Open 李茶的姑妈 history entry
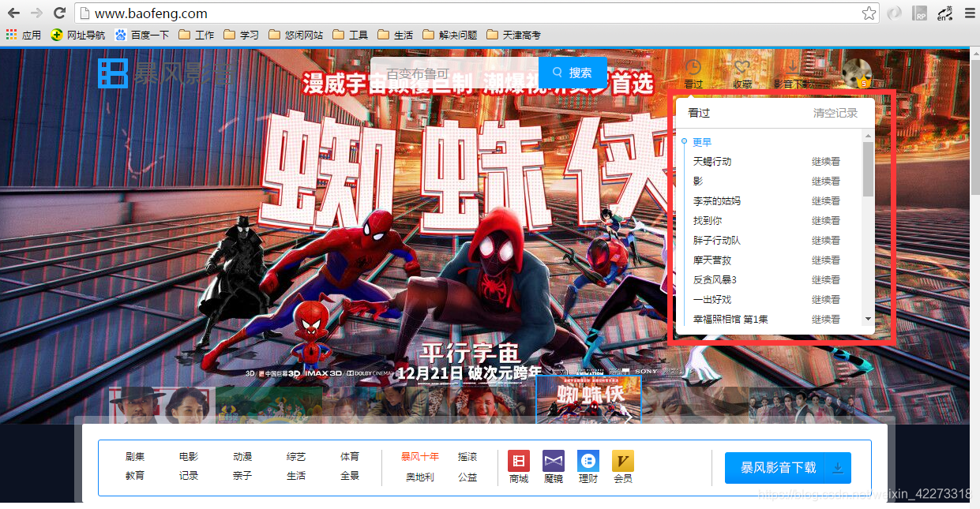The image size is (980, 509). tap(717, 201)
